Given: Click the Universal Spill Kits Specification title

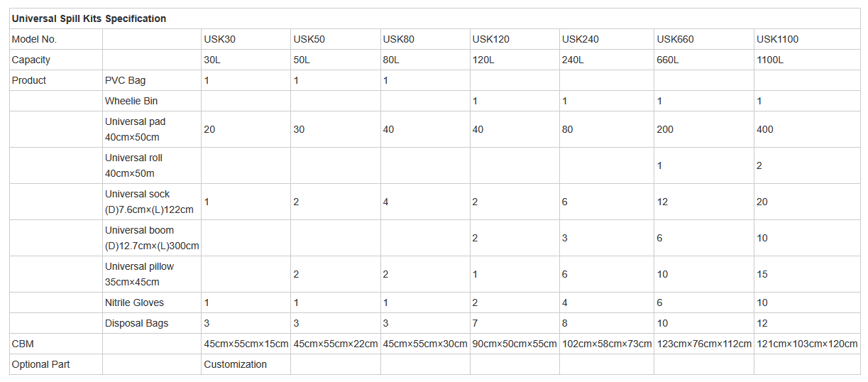Looking at the screenshot, I should [89, 18].
